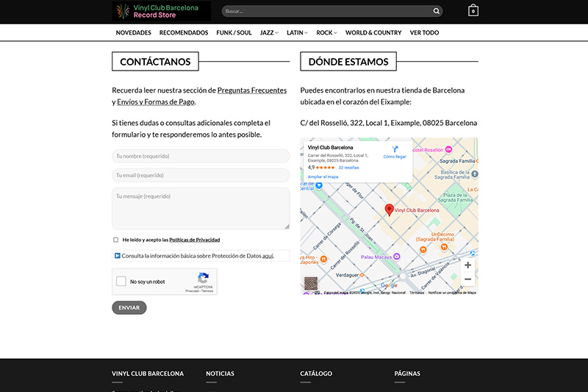The width and height of the screenshot is (588, 392).
Task: Click the 'Tu email' input field
Action: tap(201, 175)
